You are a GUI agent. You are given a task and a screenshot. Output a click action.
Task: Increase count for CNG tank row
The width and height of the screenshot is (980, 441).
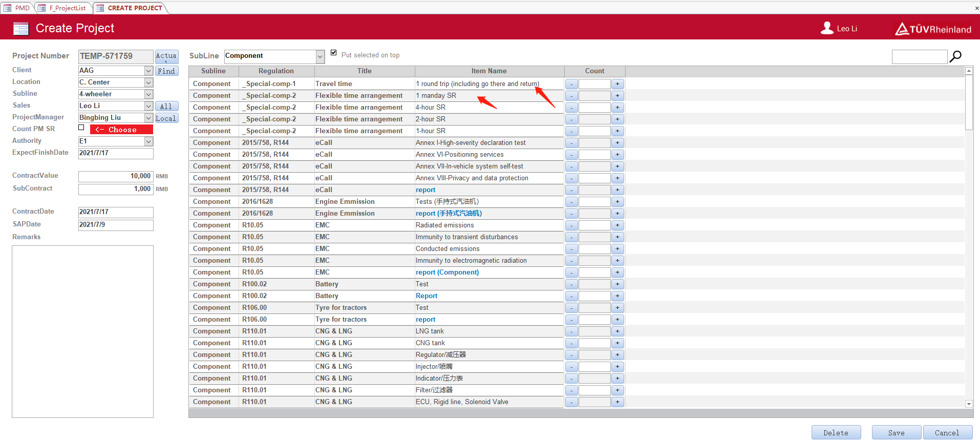pos(617,343)
